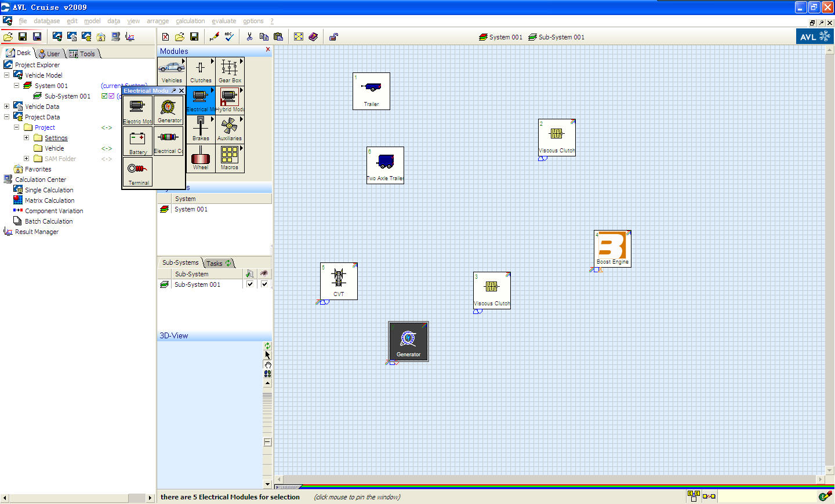Image resolution: width=835 pixels, height=504 pixels.
Task: Click the padlock toolbar icon
Action: click(x=333, y=36)
